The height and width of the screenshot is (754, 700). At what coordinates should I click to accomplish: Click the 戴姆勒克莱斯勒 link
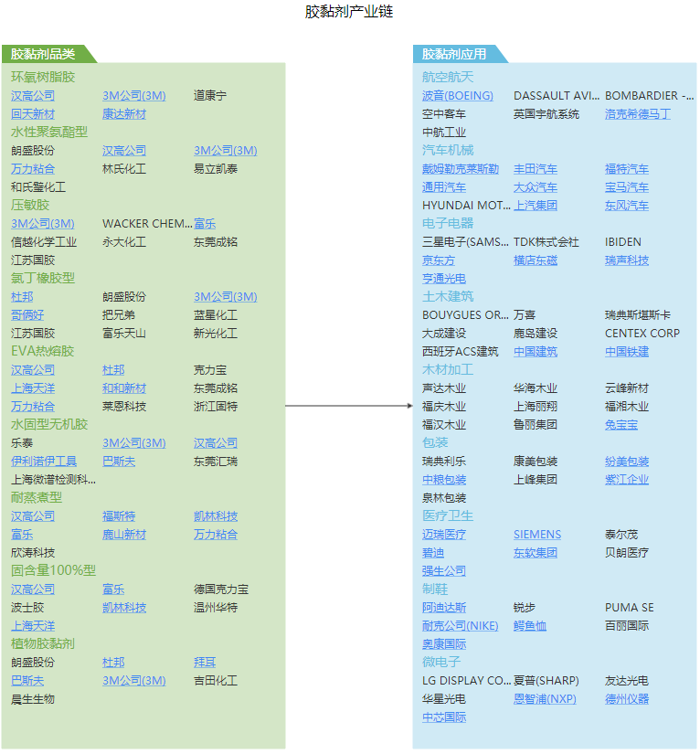click(461, 169)
